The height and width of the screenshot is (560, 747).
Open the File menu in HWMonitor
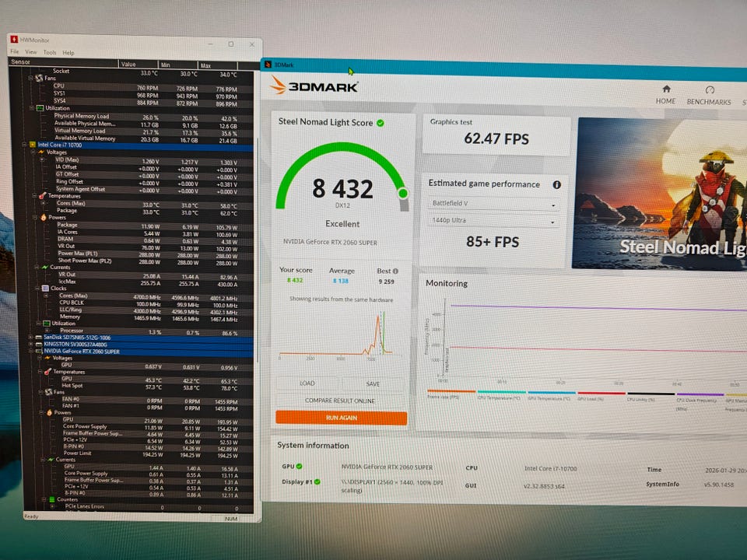click(15, 51)
